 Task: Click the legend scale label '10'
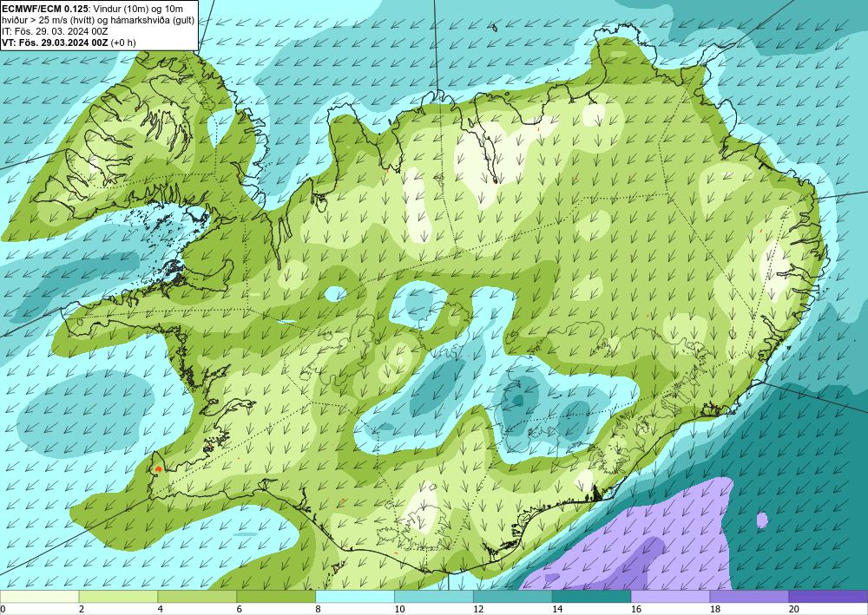(x=399, y=610)
